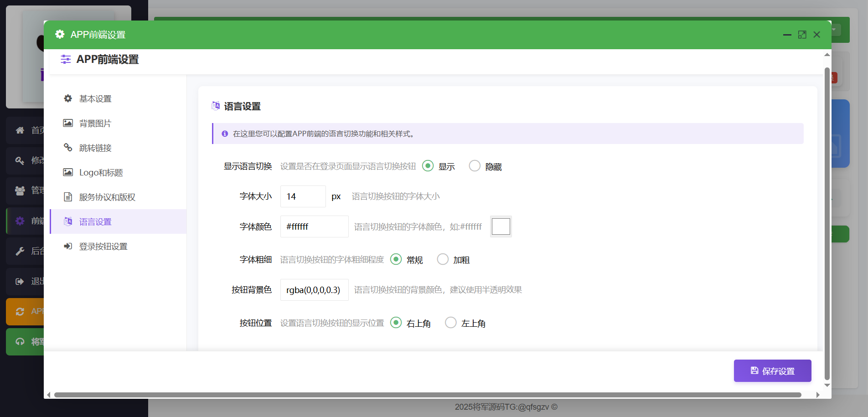Open the white font color swatch

[x=501, y=227]
